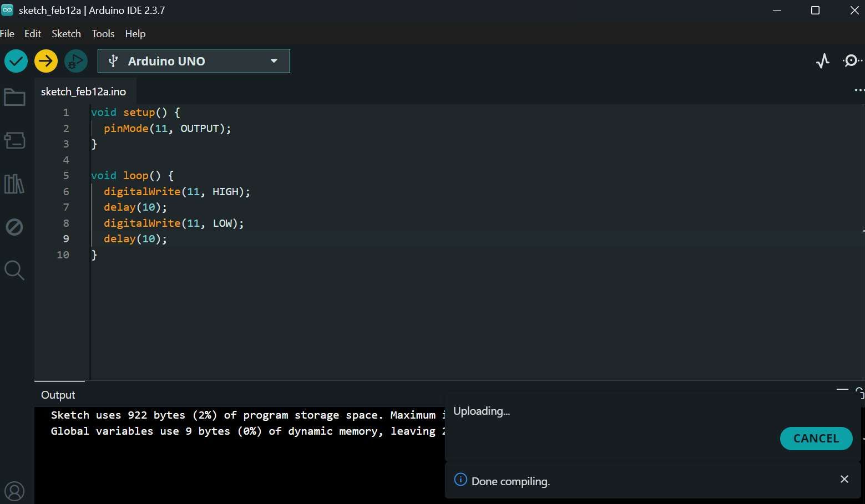Click the Verify checkmark button
This screenshot has width=865, height=504.
coord(16,61)
